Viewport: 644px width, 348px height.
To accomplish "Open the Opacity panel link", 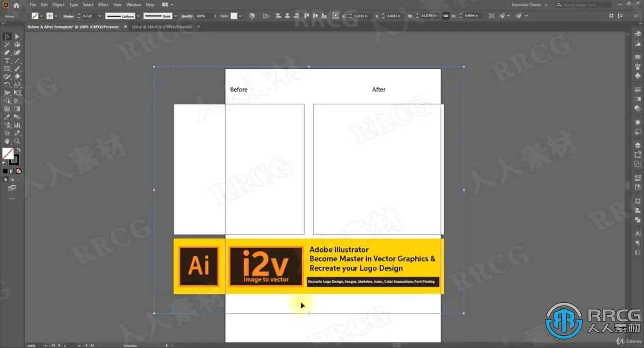I will click(x=187, y=16).
